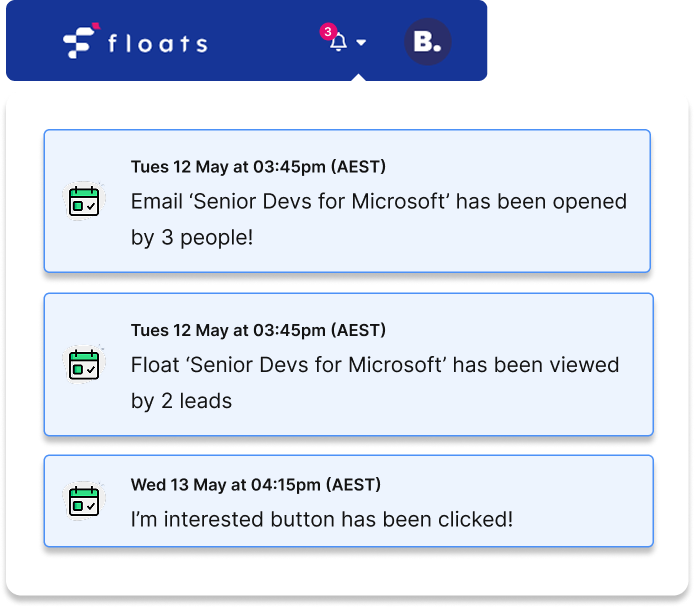Collapse the notifications dropdown caret
Image resolution: width=695 pixels, height=608 pixels.
361,43
